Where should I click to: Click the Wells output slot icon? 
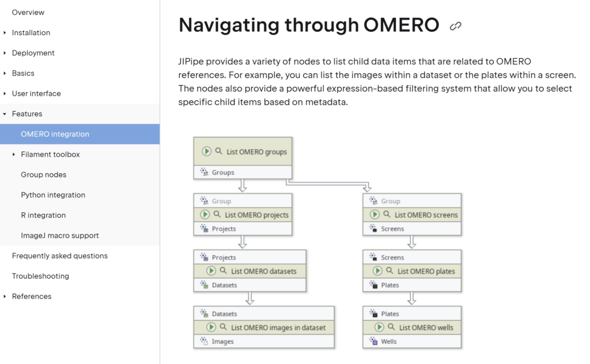tap(373, 342)
